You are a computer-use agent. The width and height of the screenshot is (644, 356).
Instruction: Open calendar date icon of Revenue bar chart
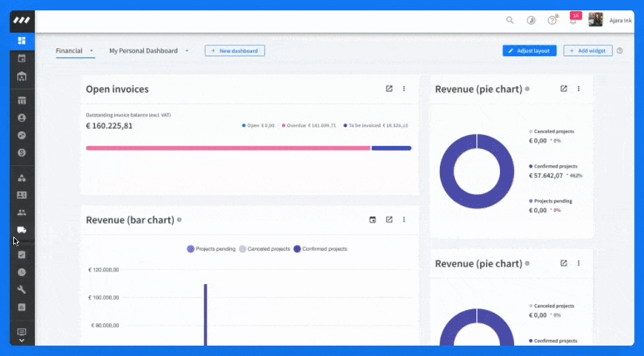point(372,220)
